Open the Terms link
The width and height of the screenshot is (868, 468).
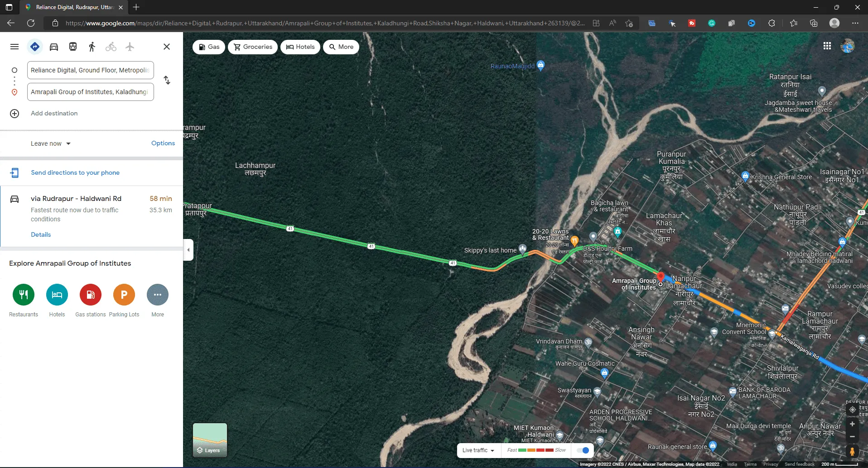[x=750, y=464]
